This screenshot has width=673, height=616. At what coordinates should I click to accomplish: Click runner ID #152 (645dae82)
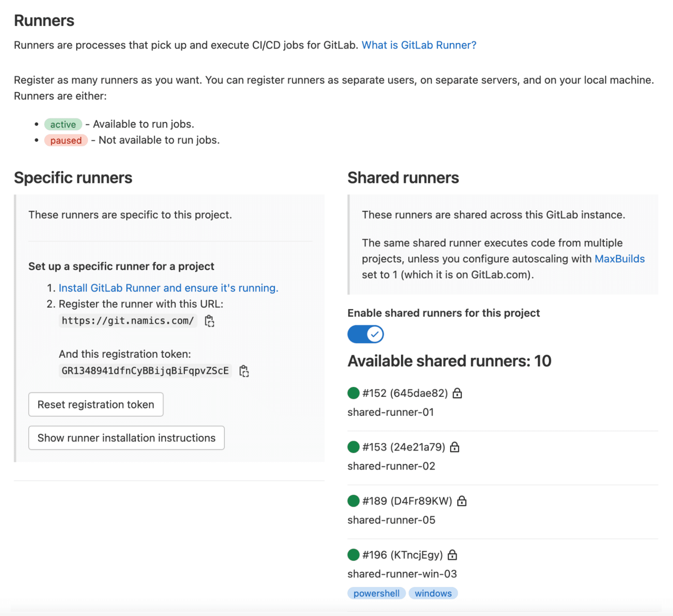(405, 393)
